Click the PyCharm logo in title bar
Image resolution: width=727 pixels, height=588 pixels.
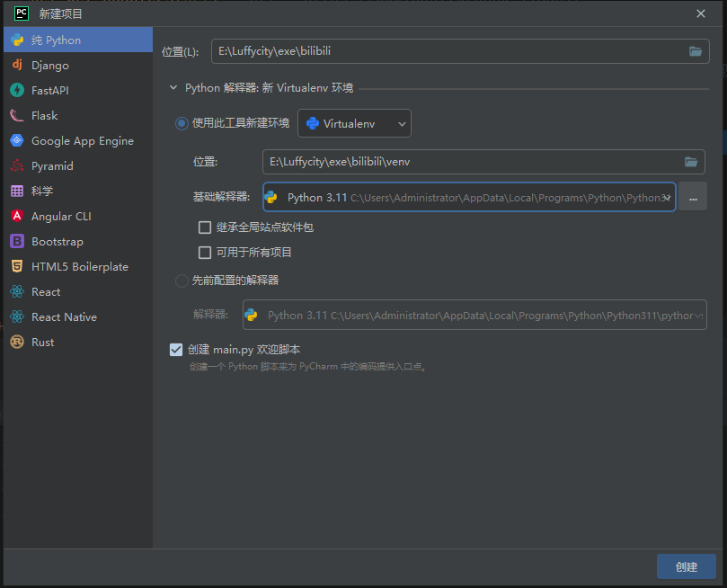[22, 13]
